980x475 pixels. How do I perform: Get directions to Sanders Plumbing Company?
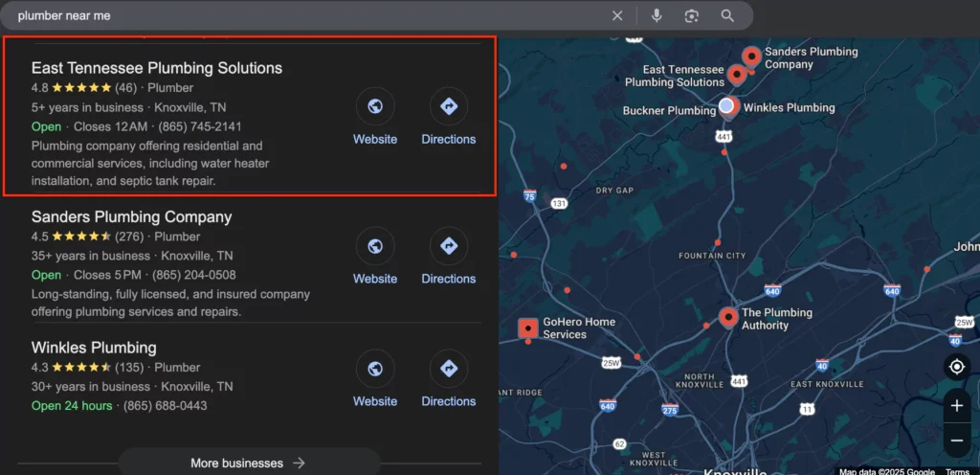click(448, 246)
